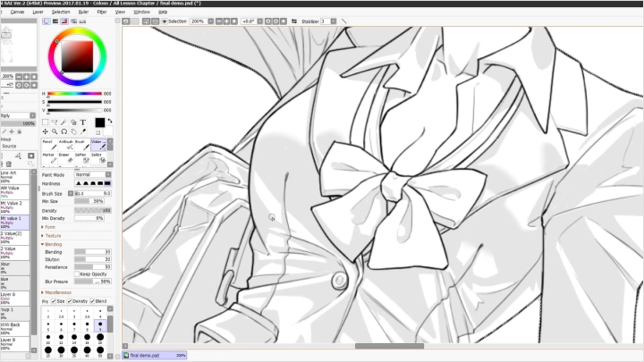
Task: Open the Window menu
Action: click(x=141, y=12)
